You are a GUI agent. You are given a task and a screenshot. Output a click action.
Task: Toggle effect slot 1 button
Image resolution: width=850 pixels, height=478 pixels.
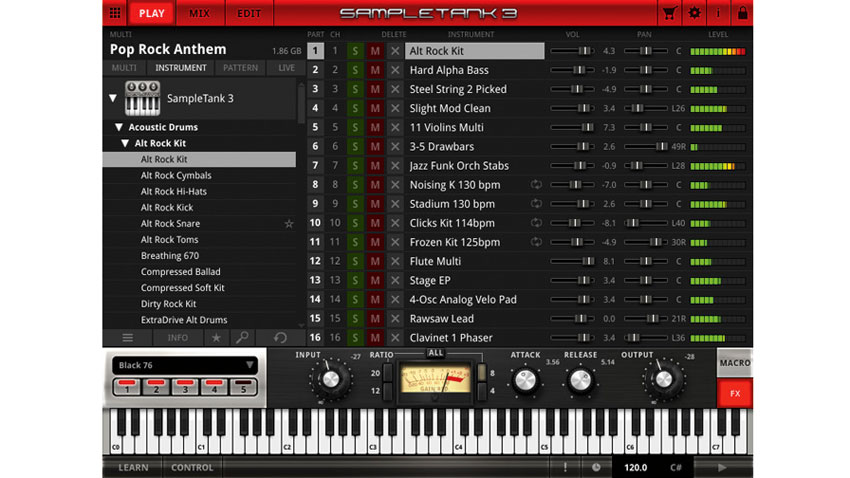(127, 386)
